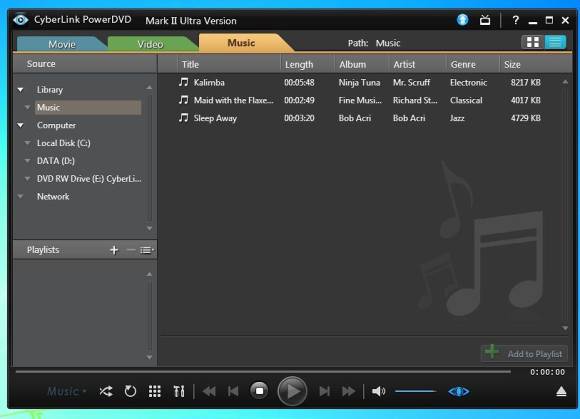580x419 pixels.
Task: Remove playlist with the minus icon
Action: click(x=131, y=250)
